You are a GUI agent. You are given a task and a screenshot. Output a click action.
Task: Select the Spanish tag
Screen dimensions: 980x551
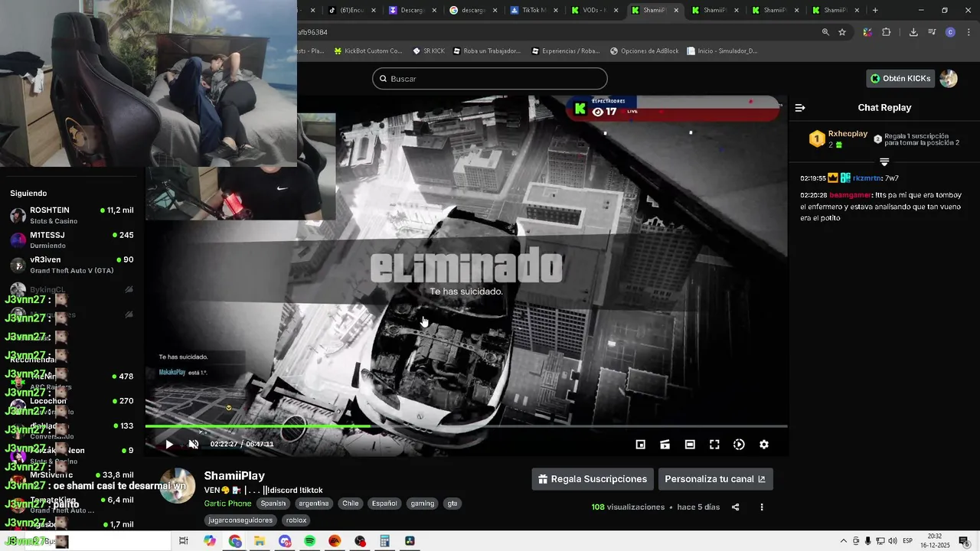pos(273,504)
